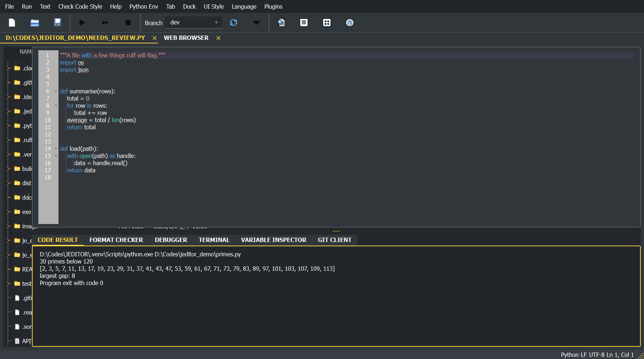Open the Python Env menu
Viewport: 644px width, 359px height.
(144, 6)
